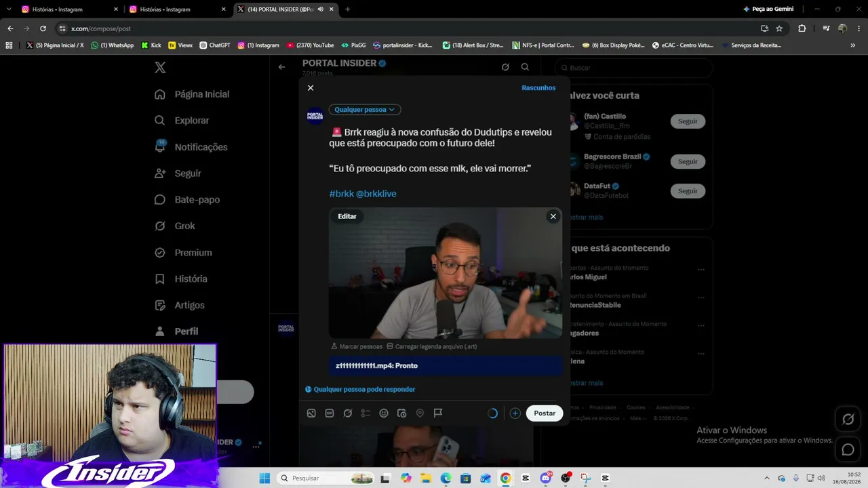
Task: Click the poll icon in composer
Action: [x=366, y=413]
